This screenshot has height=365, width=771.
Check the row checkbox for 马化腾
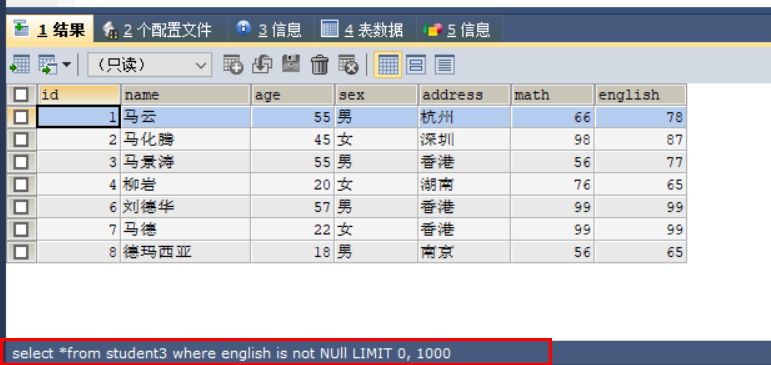tap(21, 140)
